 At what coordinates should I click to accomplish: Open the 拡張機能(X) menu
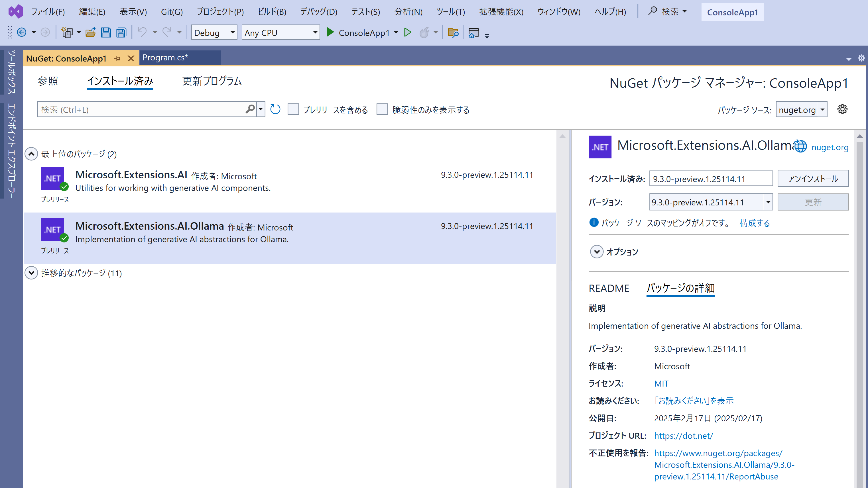point(501,12)
